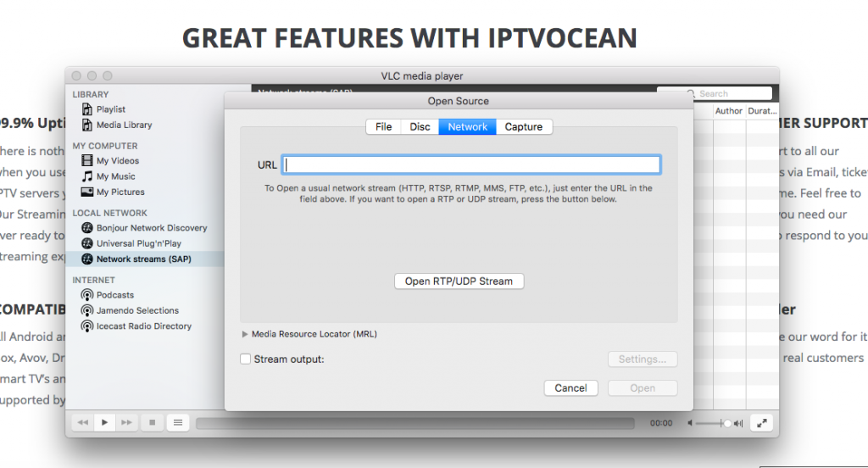Image resolution: width=868 pixels, height=468 pixels.
Task: Click the stop playback button
Action: pyautogui.click(x=152, y=422)
